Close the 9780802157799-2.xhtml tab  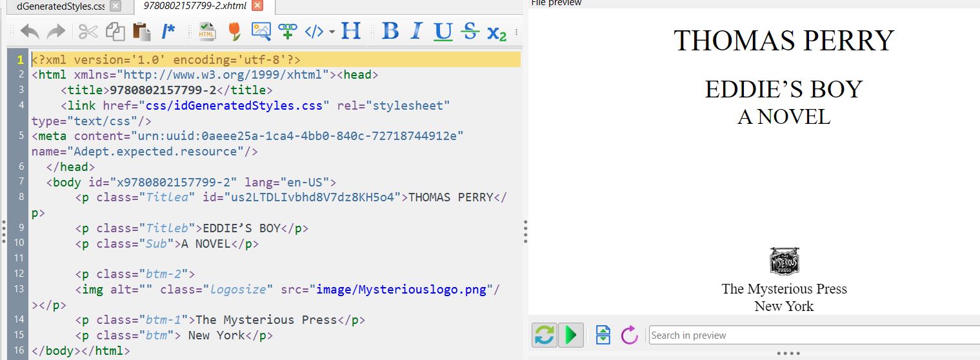pyautogui.click(x=257, y=6)
